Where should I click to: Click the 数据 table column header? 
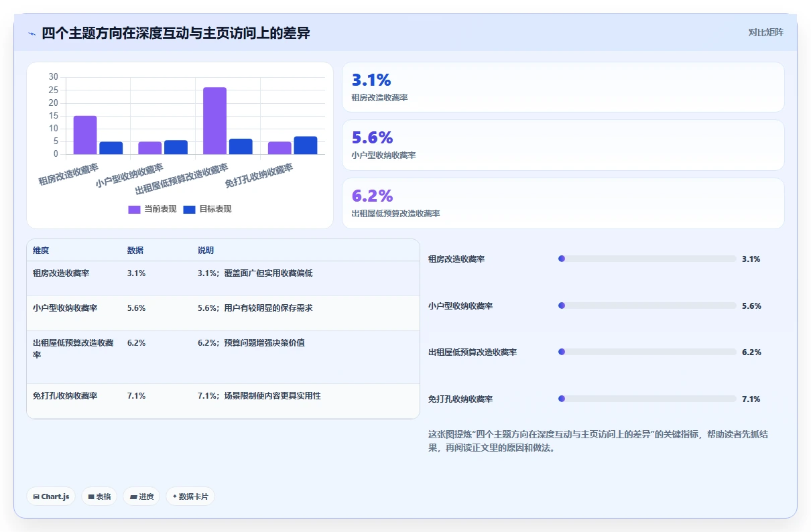(x=135, y=251)
